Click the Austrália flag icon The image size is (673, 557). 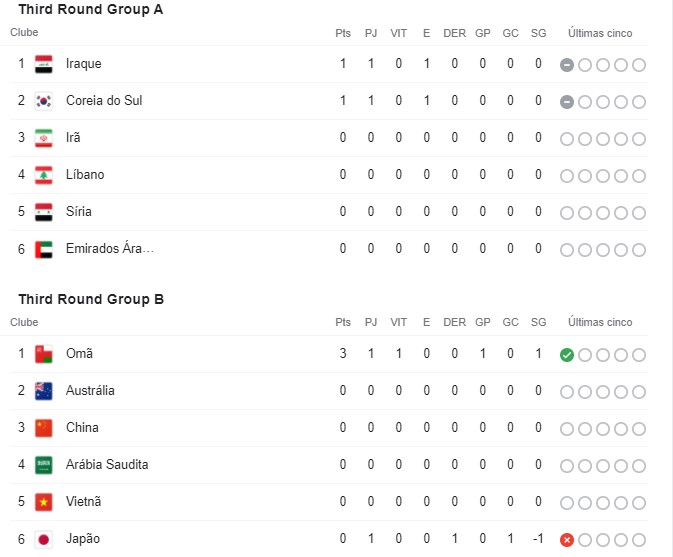coord(43,391)
